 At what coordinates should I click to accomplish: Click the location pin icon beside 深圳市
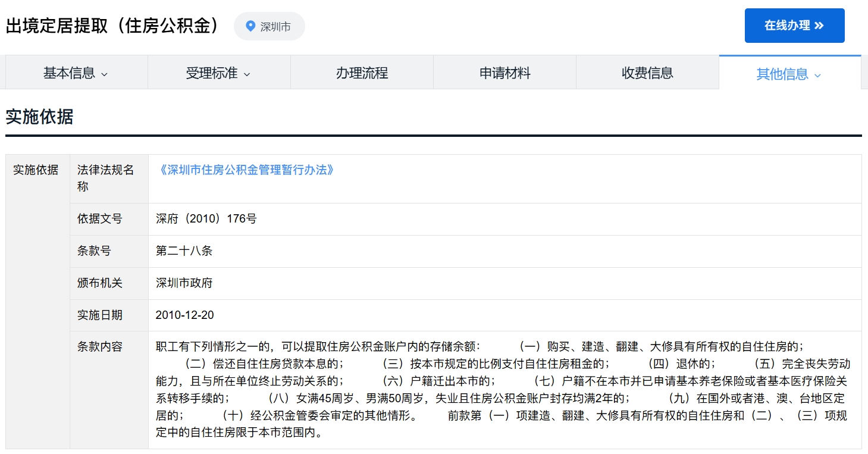(x=249, y=26)
